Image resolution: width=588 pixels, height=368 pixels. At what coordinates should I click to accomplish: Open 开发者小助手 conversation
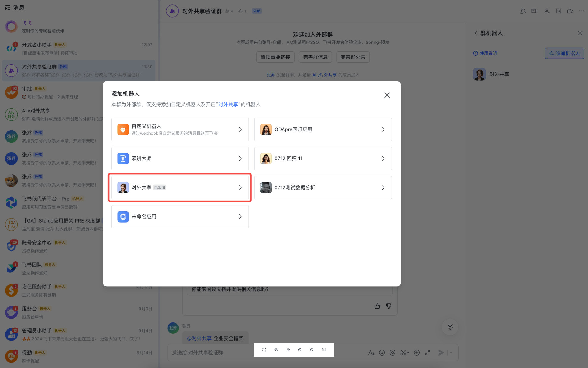click(79, 49)
